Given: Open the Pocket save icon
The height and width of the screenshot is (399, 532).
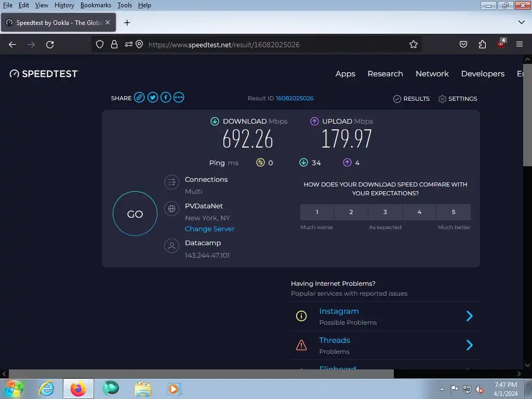Looking at the screenshot, I should tap(463, 45).
